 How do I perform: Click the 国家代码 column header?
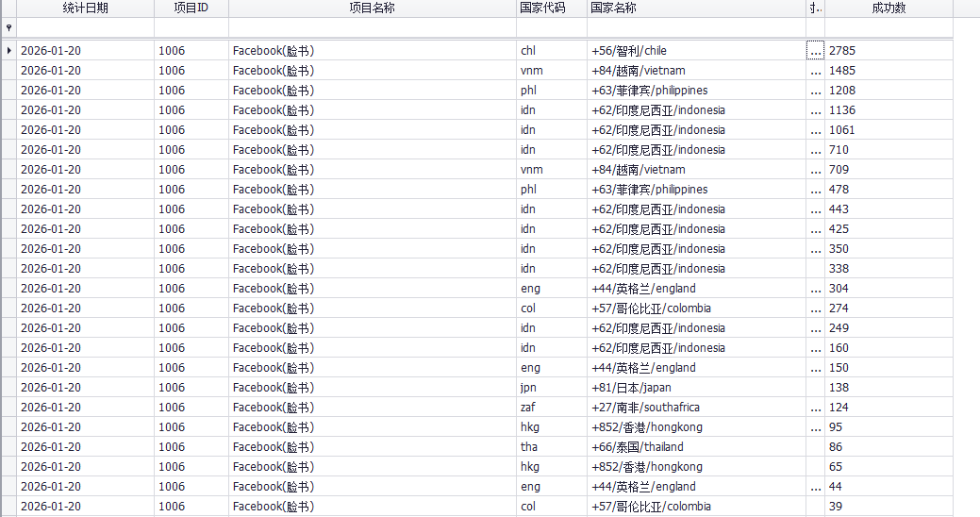point(551,8)
